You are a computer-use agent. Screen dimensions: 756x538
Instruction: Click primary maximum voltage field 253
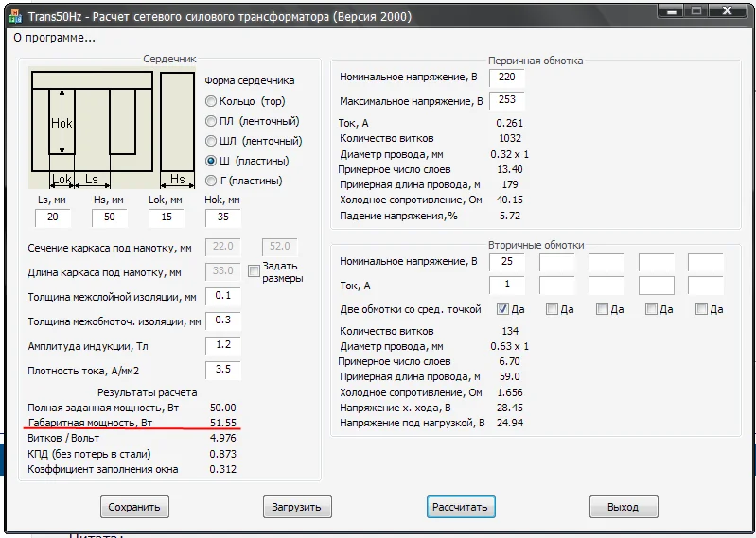507,100
